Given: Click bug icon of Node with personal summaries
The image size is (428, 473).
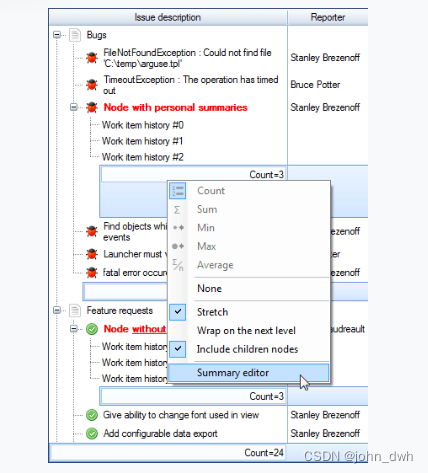Looking at the screenshot, I should 92,107.
